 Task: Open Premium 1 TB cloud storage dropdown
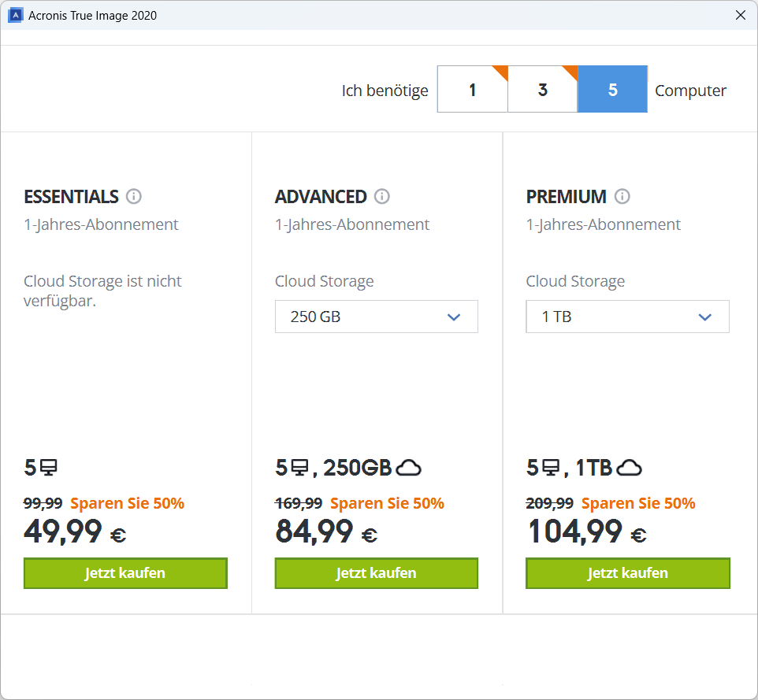(627, 317)
